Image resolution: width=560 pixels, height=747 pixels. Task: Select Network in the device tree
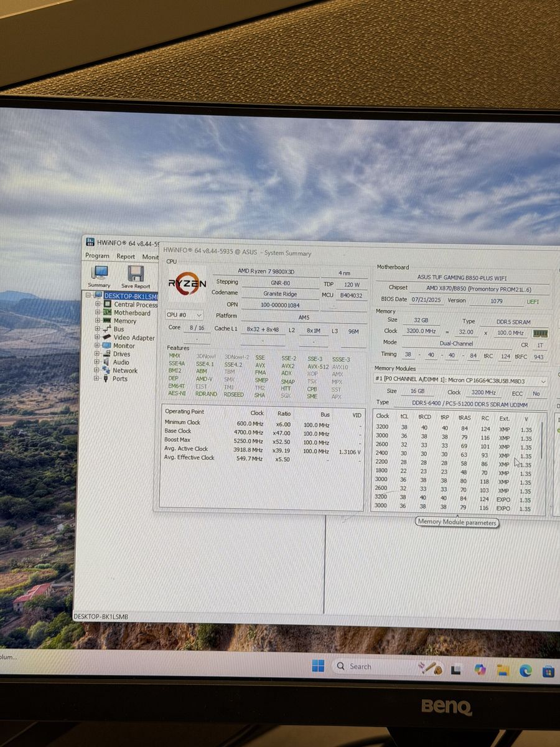pyautogui.click(x=124, y=370)
